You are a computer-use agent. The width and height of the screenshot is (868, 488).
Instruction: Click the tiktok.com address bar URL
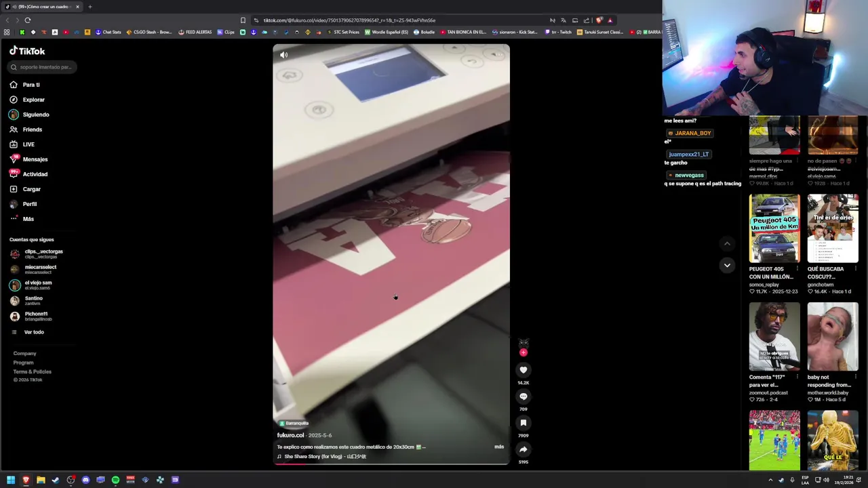[x=349, y=20]
